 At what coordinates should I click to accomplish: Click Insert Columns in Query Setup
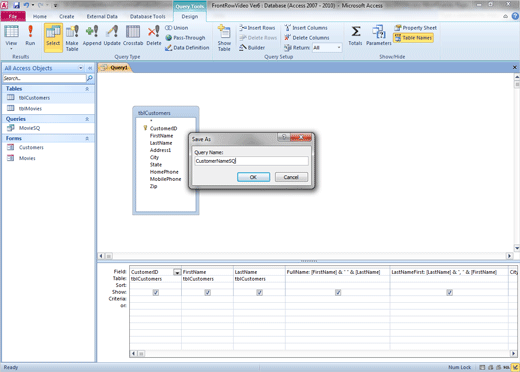click(x=306, y=28)
